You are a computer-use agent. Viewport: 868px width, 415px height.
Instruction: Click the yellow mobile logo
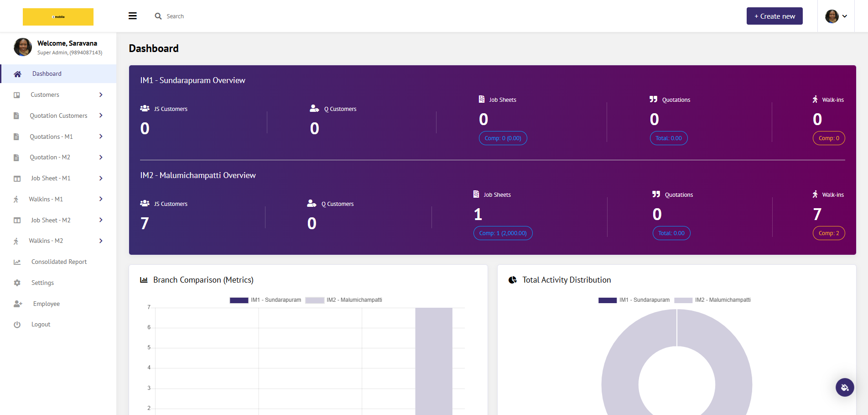pos(58,17)
